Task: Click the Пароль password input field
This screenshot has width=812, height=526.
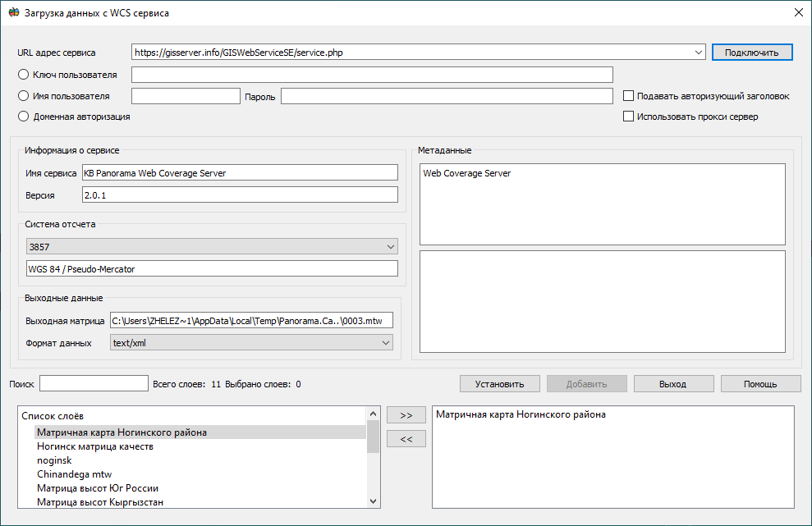Action: coord(447,97)
